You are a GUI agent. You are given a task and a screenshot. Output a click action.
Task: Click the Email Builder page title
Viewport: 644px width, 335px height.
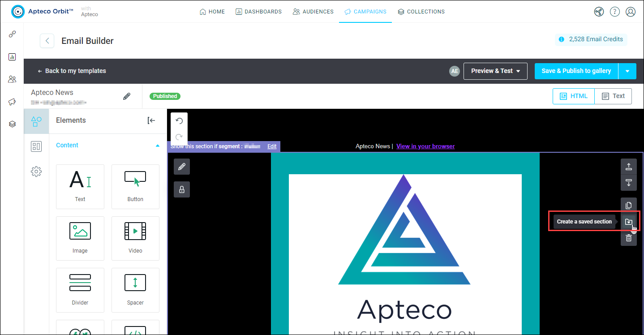click(88, 41)
